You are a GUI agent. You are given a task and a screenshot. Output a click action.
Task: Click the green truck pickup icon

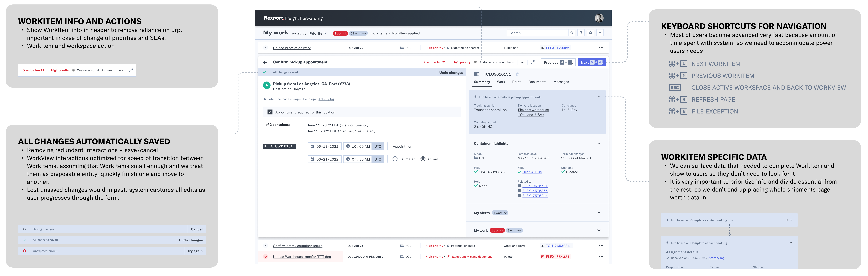click(x=267, y=85)
